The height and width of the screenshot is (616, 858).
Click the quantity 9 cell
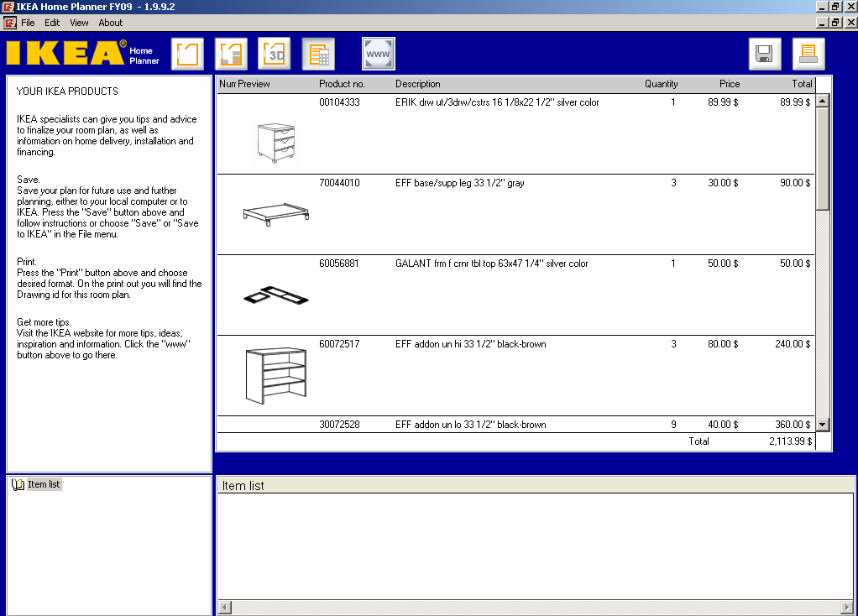[673, 425]
